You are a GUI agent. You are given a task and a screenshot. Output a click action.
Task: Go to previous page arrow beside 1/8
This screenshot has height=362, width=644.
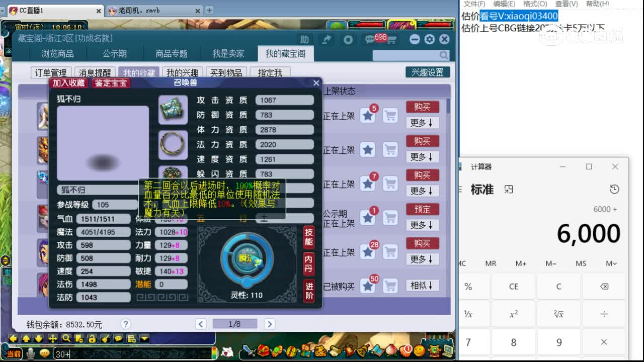pyautogui.click(x=201, y=324)
